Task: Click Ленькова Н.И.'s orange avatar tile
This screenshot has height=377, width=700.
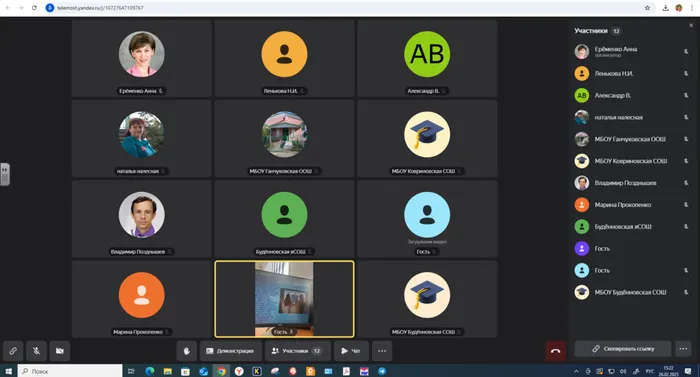Action: tap(284, 58)
